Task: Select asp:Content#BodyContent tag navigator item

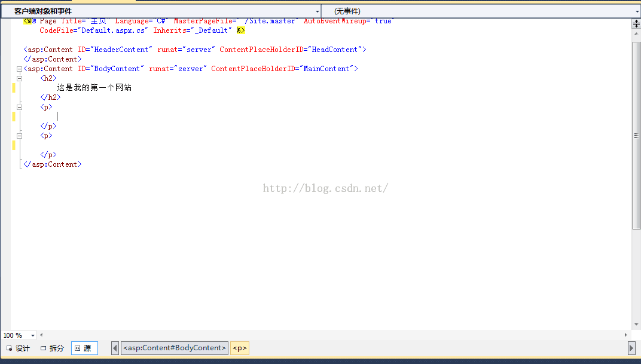Action: click(x=175, y=348)
